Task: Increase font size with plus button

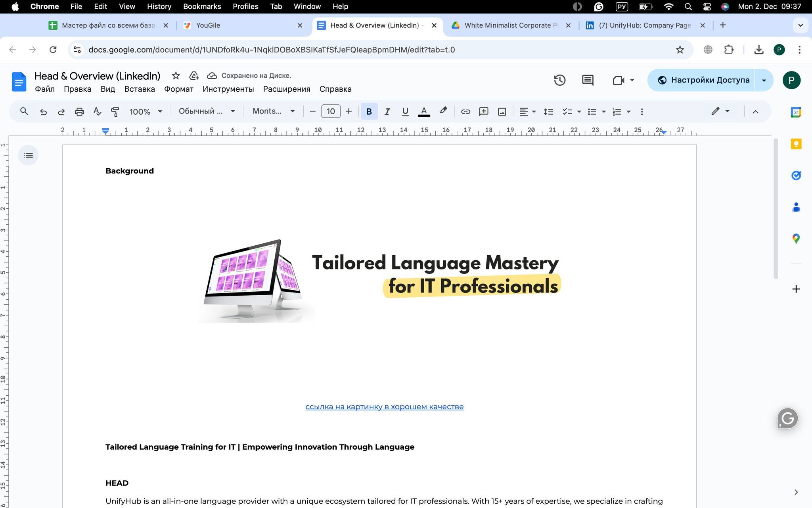Action: [349, 112]
